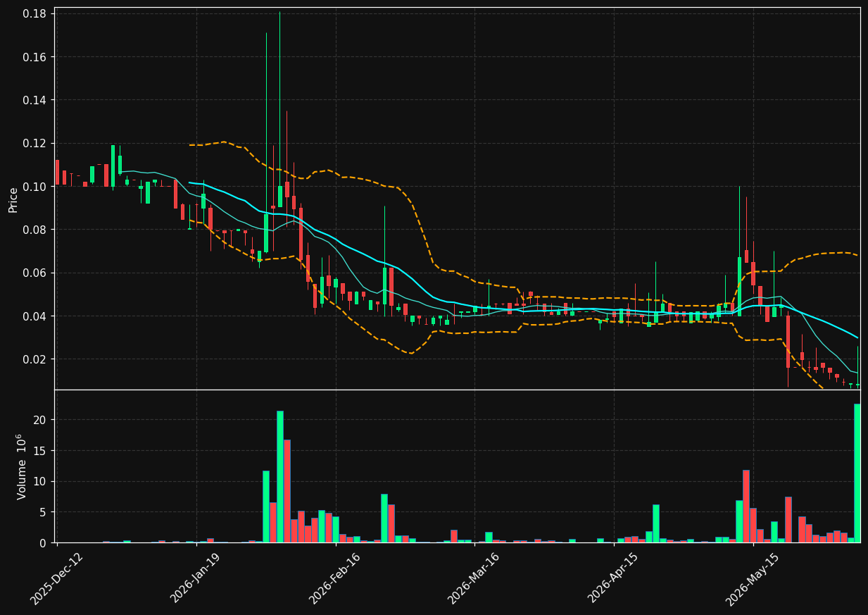Select the red volume bar near 12 in mid-May
Image resolution: width=868 pixels, height=615 pixels.
tap(746, 507)
